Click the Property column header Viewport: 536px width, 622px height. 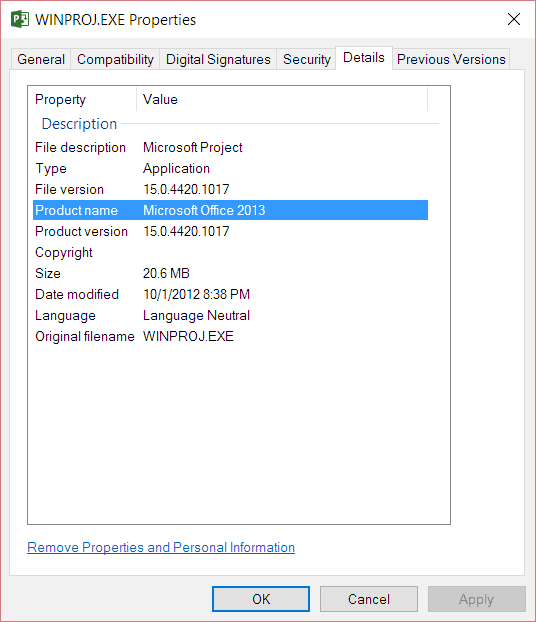click(x=83, y=99)
